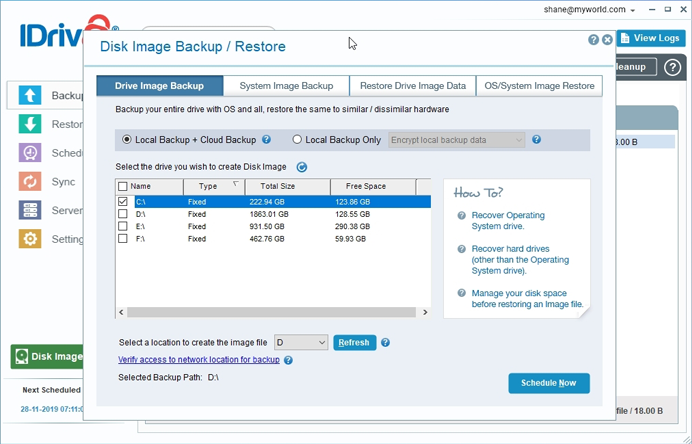Screen dimensions: 692x444
Task: Sort by the Free Space column header
Action: pyautogui.click(x=373, y=187)
